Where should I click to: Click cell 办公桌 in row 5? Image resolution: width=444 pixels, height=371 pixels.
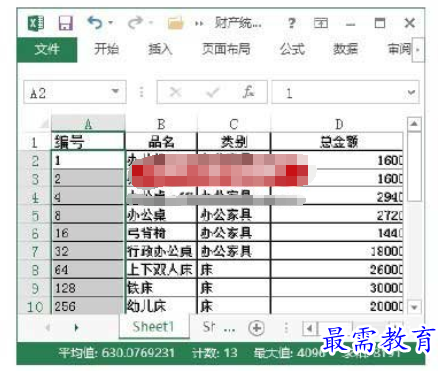tap(161, 215)
